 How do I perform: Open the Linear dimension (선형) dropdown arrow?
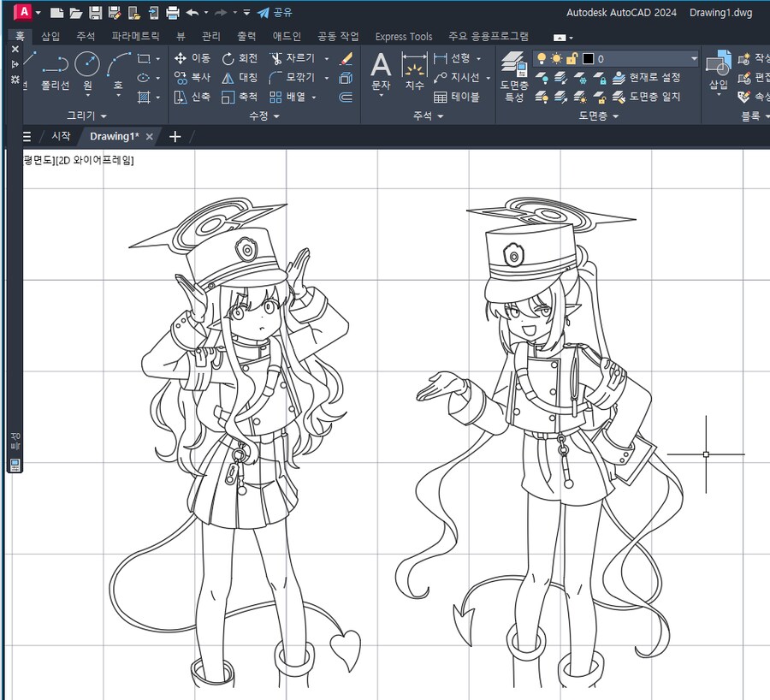(x=478, y=59)
